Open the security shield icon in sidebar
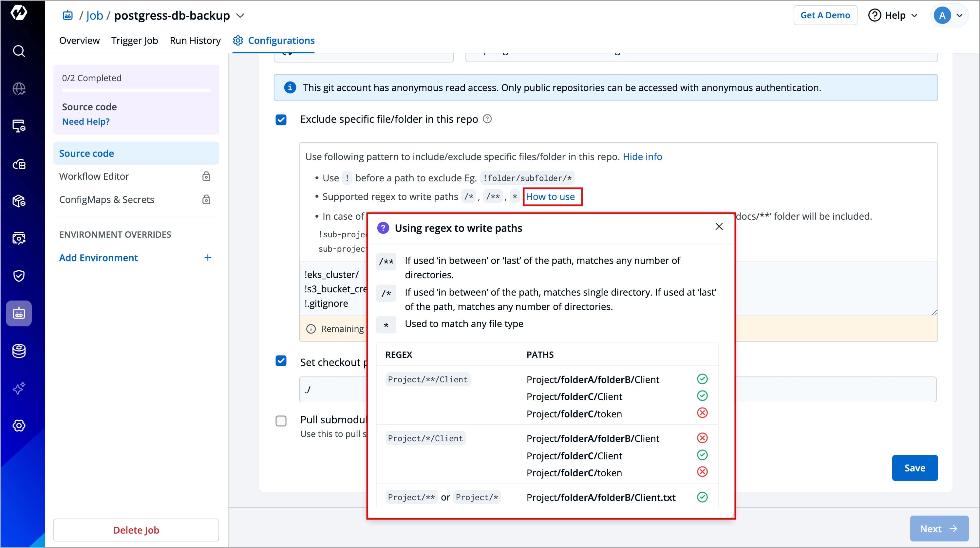 point(19,276)
